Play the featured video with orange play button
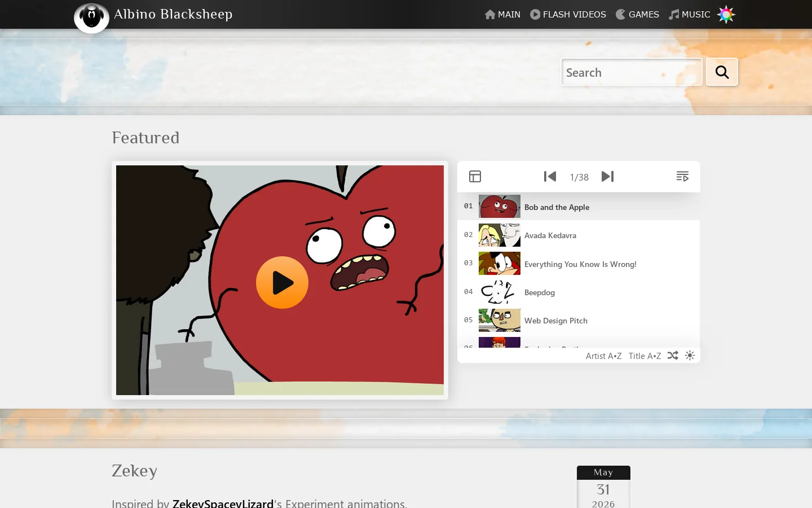812x508 pixels. point(282,283)
